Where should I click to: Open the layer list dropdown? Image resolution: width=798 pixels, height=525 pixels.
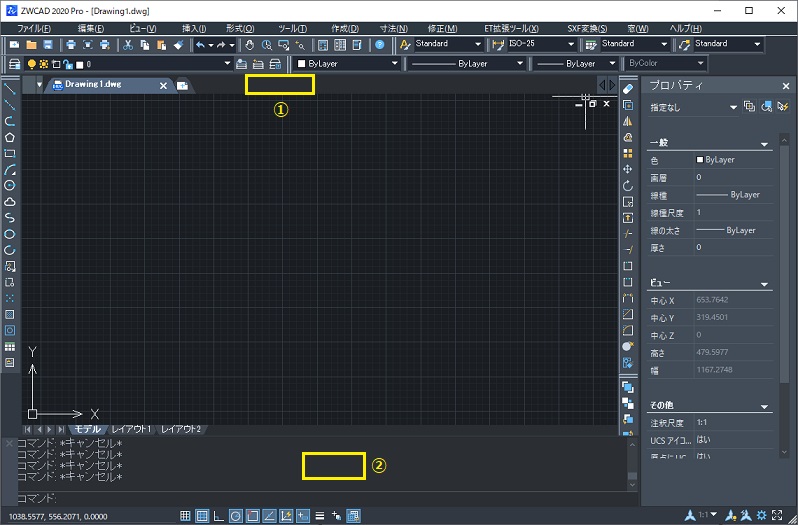click(227, 64)
